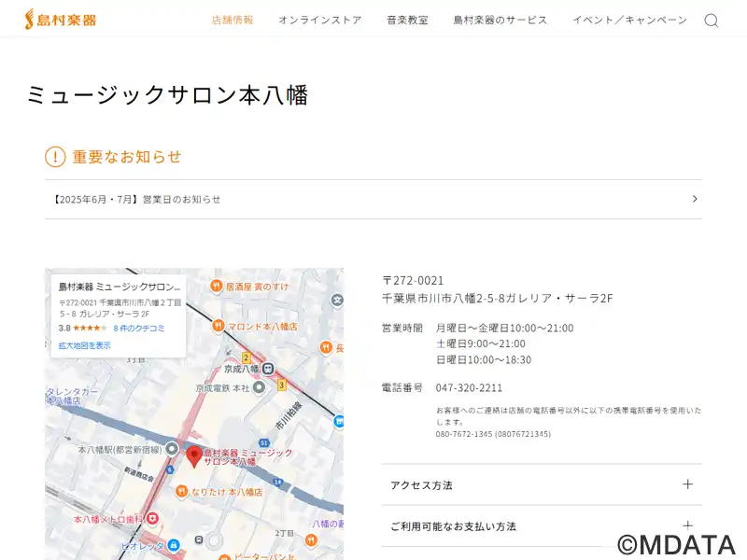
Task: Click the route 51 road shield on map
Action: pos(264,442)
